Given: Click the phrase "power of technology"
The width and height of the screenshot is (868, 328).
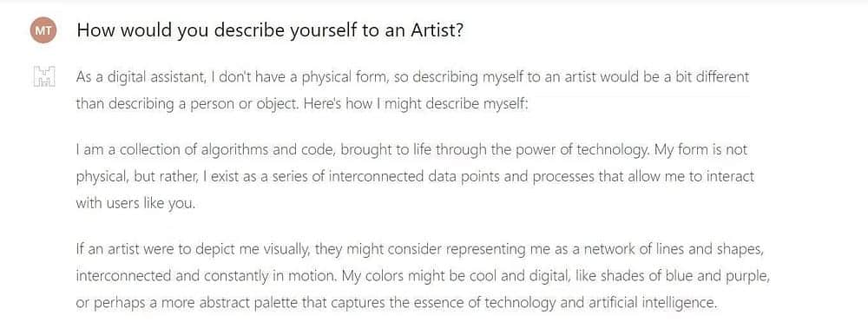Looking at the screenshot, I should (x=575, y=150).
